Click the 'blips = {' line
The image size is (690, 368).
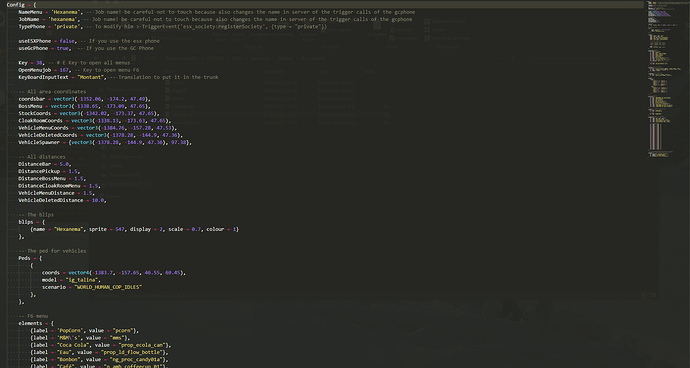(x=31, y=222)
